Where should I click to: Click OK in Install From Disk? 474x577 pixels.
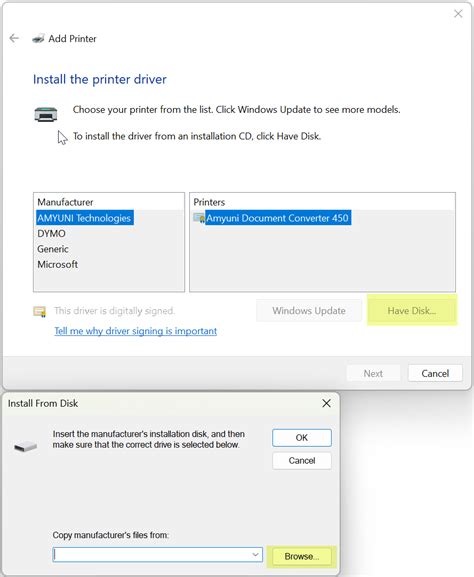coord(302,438)
